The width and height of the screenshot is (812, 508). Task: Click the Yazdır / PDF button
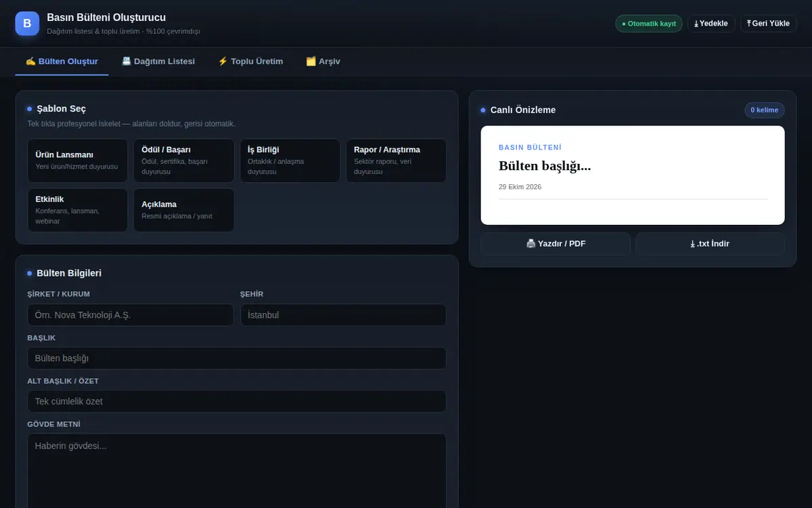pyautogui.click(x=556, y=244)
